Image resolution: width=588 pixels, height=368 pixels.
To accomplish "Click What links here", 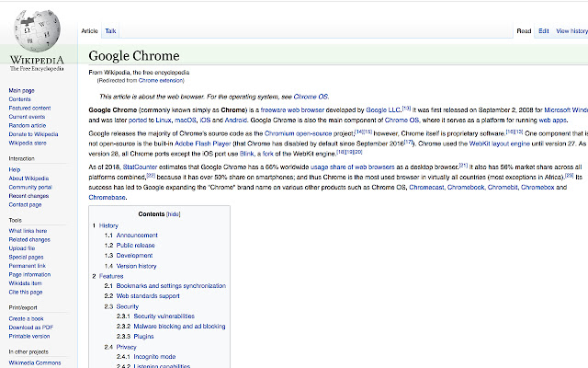I will click(28, 231).
